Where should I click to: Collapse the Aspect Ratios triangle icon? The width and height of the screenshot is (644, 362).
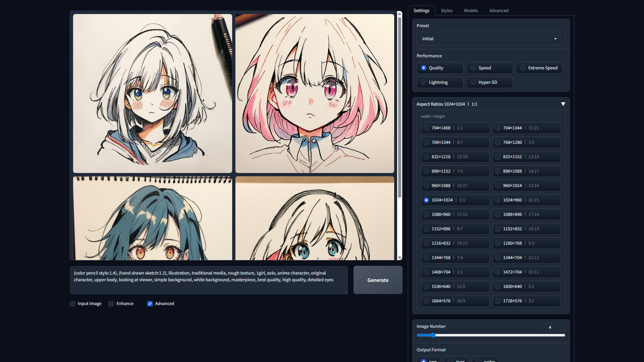563,104
